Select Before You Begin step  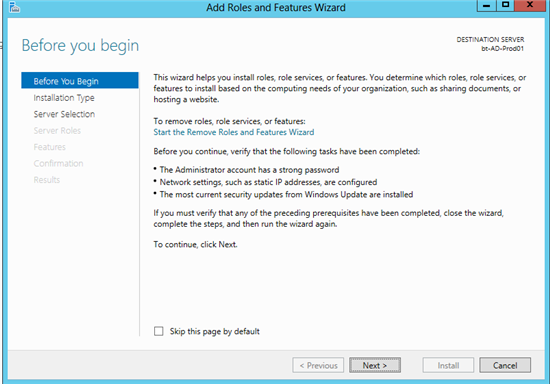80,81
